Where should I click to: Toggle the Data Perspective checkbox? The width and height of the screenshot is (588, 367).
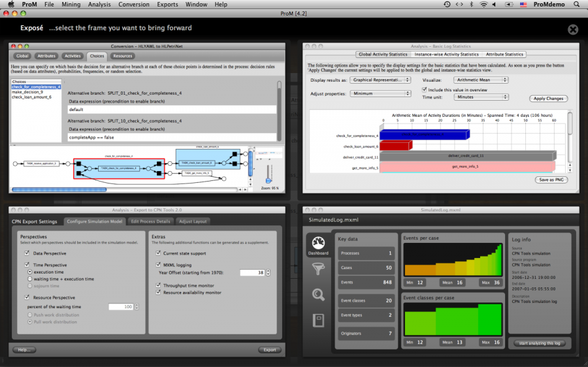[x=27, y=253]
